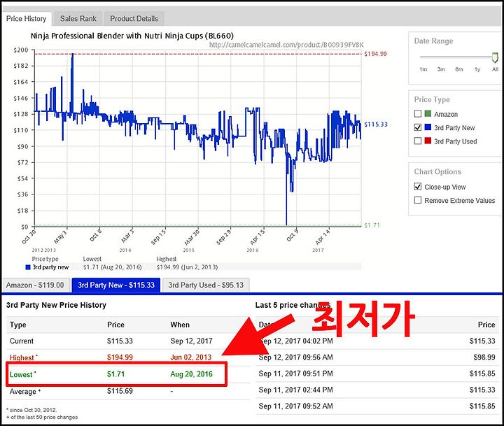504x426 pixels.
Task: Click the camelcamelcamel.com product URL
Action: point(286,45)
